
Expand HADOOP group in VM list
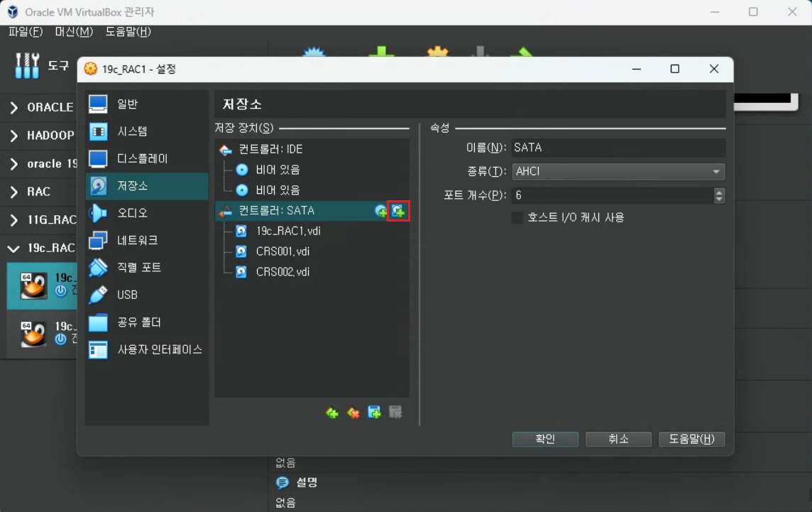pos(14,136)
